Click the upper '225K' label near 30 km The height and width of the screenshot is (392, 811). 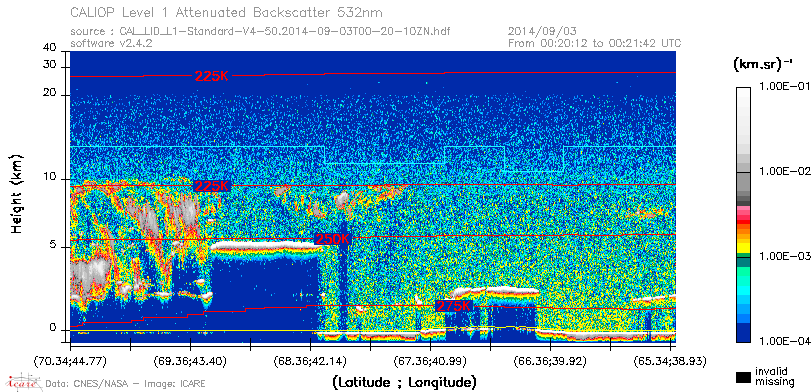(212, 76)
